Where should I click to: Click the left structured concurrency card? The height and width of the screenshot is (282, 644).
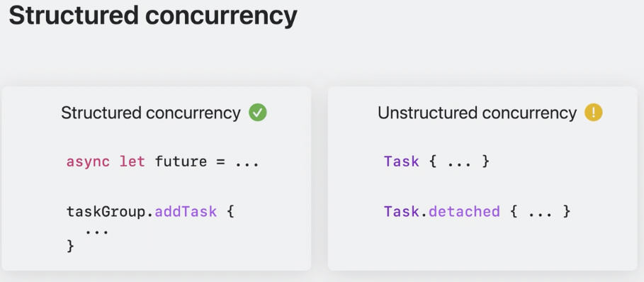click(157, 178)
